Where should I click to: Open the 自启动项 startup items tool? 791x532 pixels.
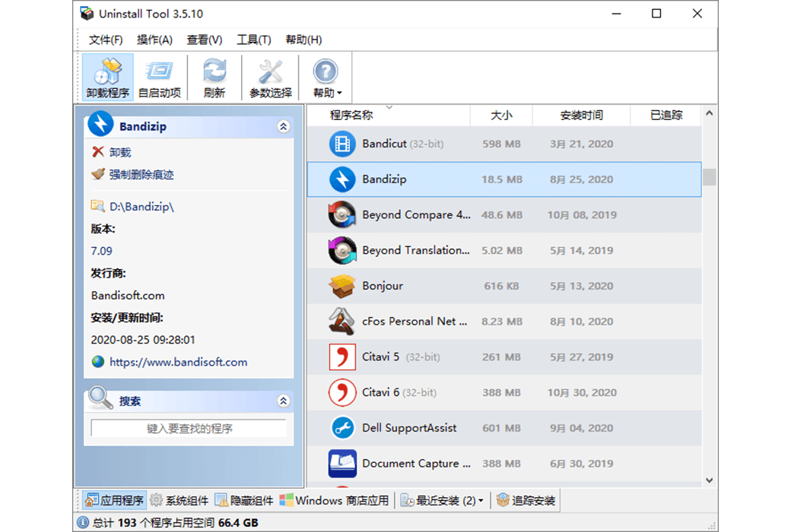click(159, 78)
